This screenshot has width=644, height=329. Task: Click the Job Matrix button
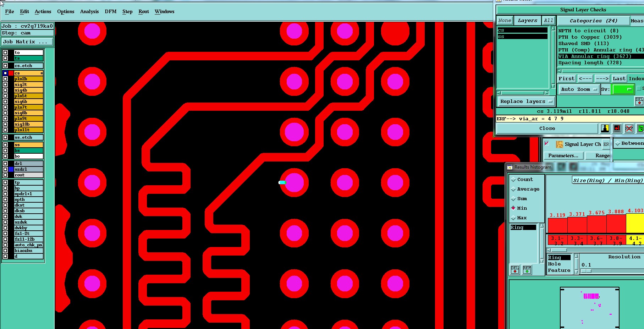tap(27, 42)
